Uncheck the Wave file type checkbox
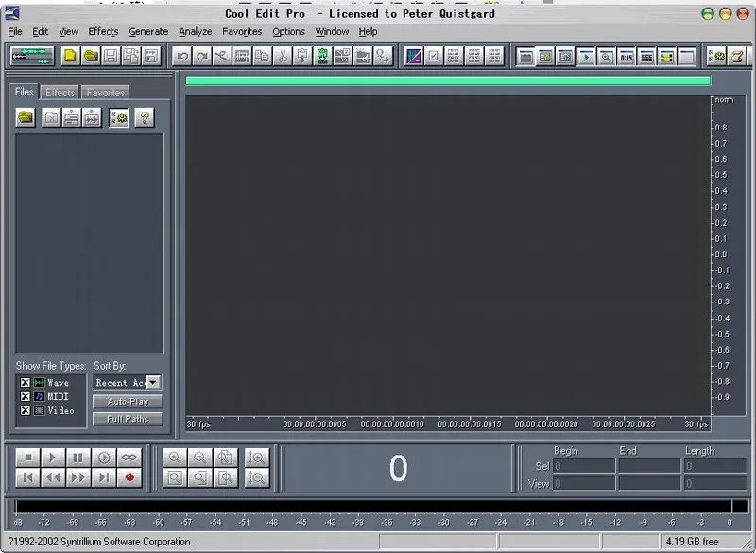 pos(26,382)
